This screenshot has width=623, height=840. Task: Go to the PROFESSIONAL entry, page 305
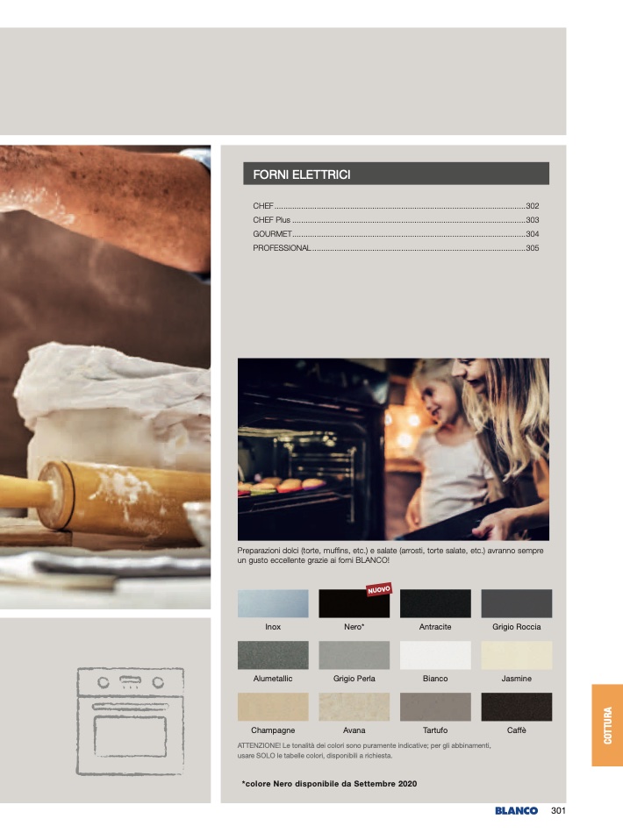(396, 247)
